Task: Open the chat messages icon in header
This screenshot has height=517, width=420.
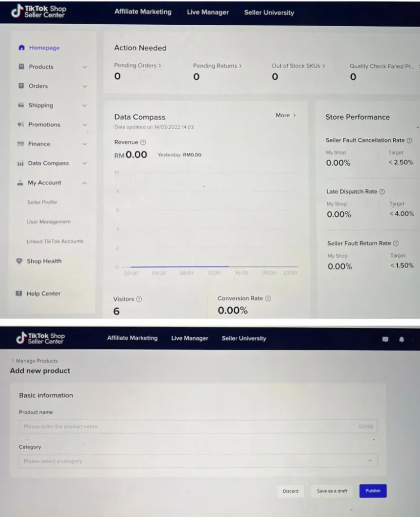Action: (386, 339)
